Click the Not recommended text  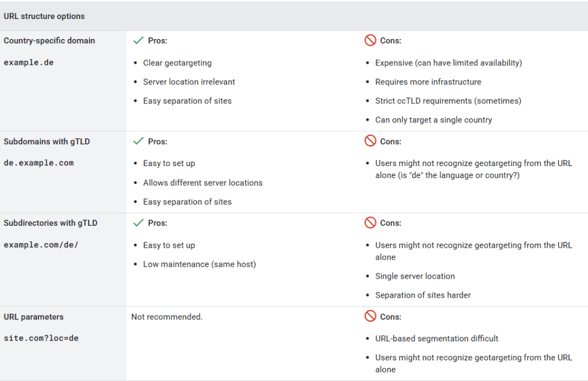coord(167,317)
